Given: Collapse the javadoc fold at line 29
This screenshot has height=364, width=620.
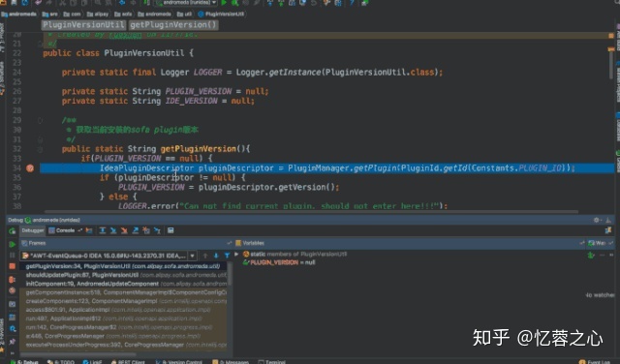Looking at the screenshot, I should point(40,120).
